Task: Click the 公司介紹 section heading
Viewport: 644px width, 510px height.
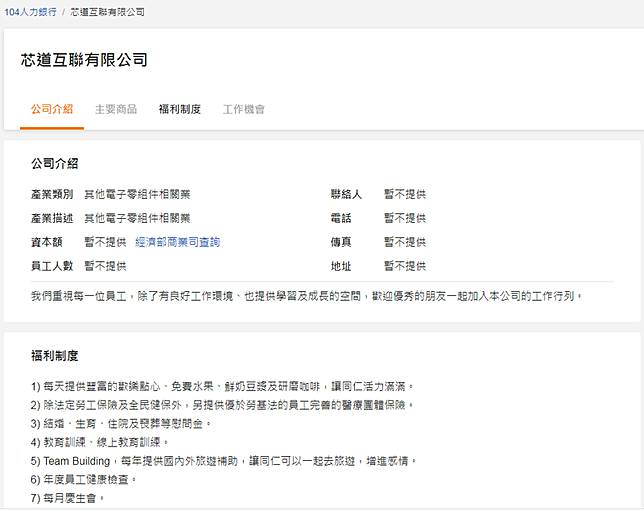Action: coord(55,163)
